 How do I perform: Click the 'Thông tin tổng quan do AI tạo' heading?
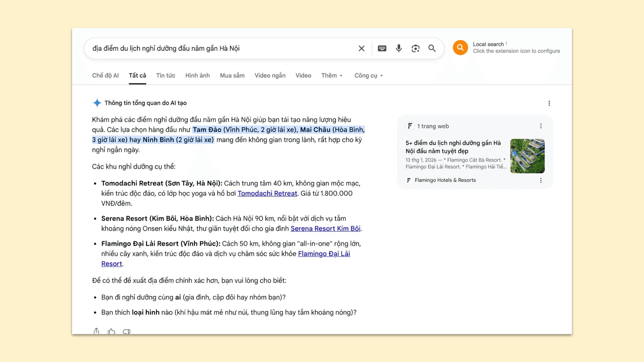tap(146, 103)
